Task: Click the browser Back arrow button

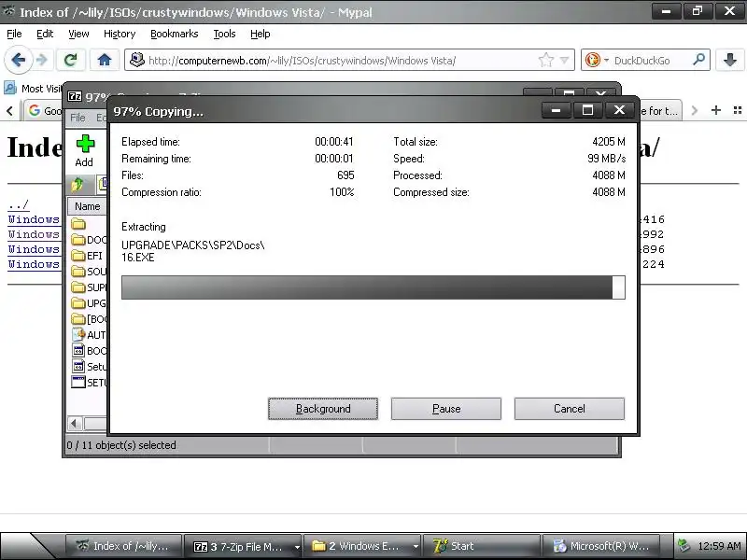Action: pyautogui.click(x=18, y=60)
